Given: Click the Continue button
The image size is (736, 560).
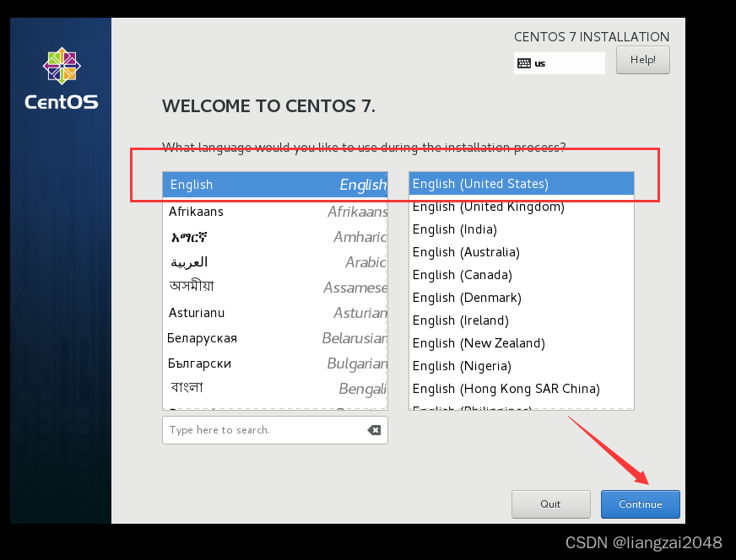Looking at the screenshot, I should click(x=641, y=504).
